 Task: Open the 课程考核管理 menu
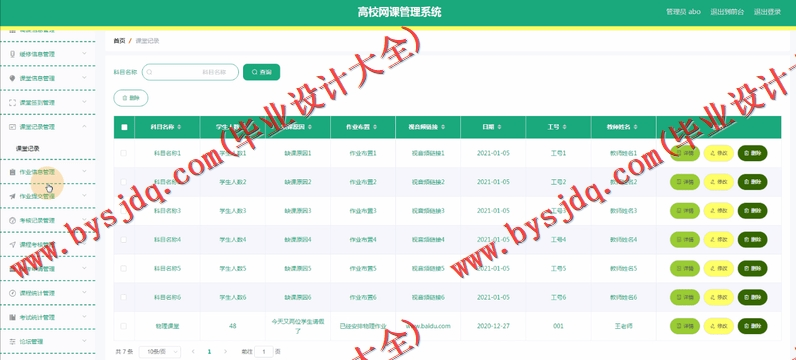click(x=48, y=244)
